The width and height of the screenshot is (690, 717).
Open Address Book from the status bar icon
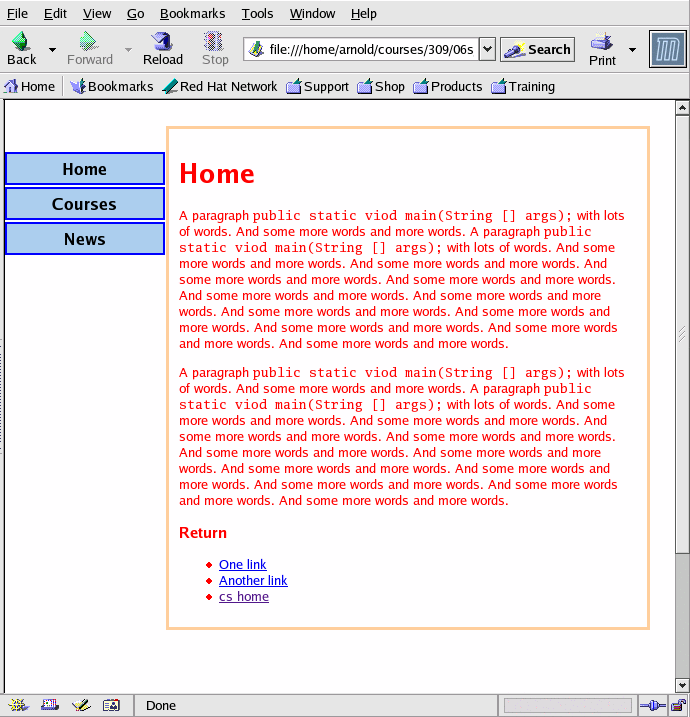point(111,705)
